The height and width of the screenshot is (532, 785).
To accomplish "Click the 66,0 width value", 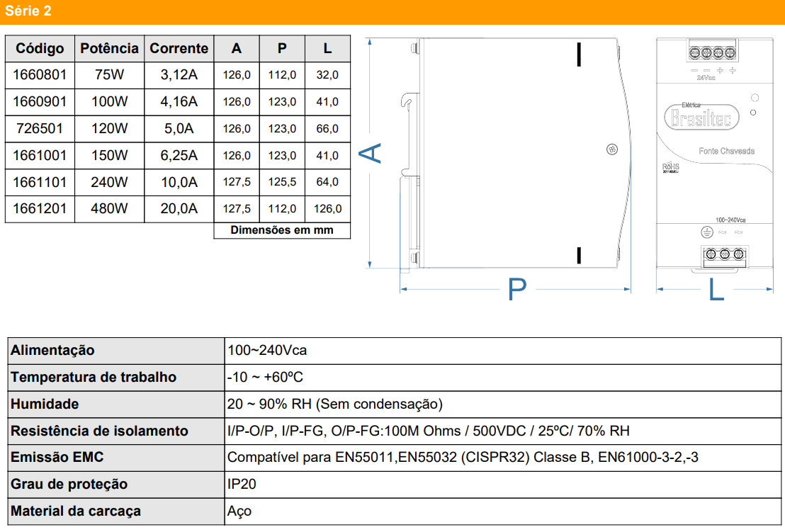I will (327, 129).
